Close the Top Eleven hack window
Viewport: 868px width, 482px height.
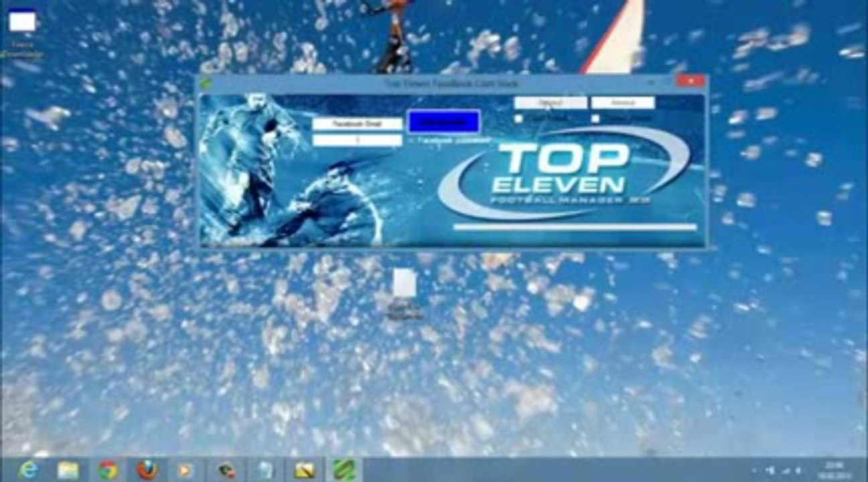coord(690,82)
